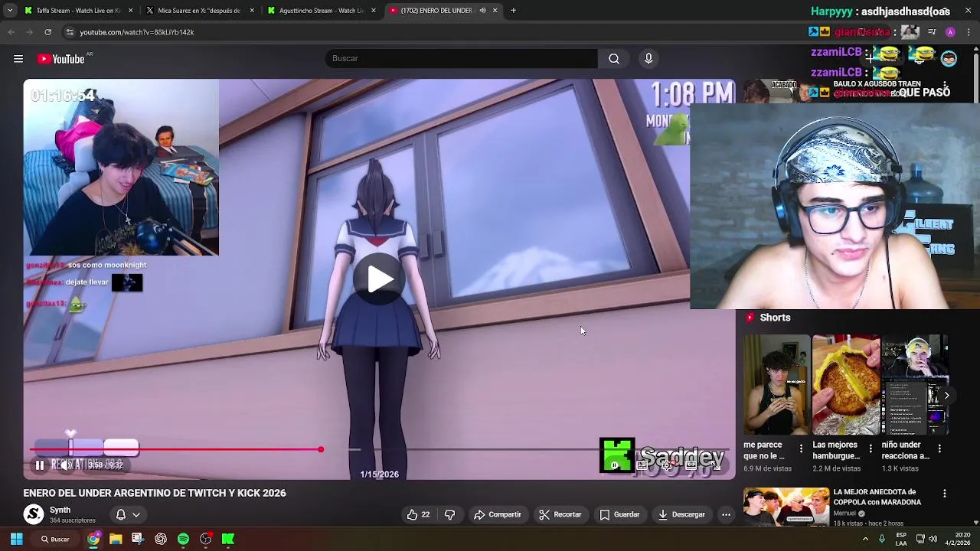980x551 pixels.
Task: Go forward in browser history
Action: pos(29,32)
